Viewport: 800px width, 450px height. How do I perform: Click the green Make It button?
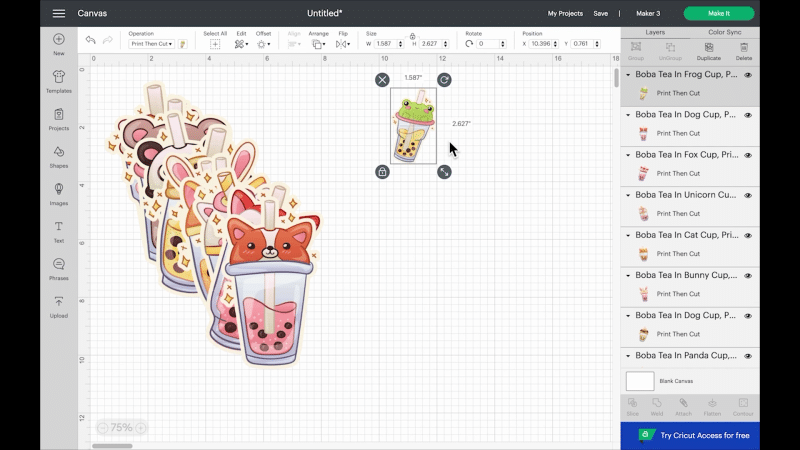point(719,13)
